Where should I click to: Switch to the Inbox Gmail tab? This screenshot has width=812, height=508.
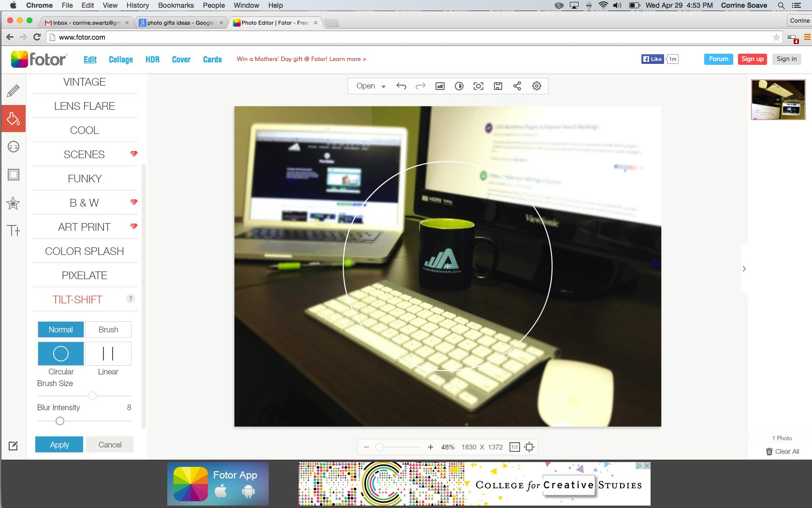(x=86, y=23)
